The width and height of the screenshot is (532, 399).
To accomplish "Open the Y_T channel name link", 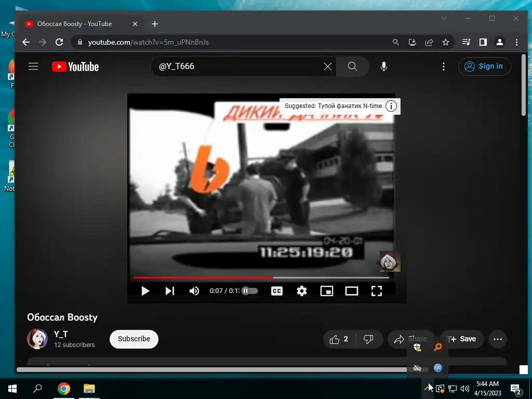I will (x=61, y=334).
